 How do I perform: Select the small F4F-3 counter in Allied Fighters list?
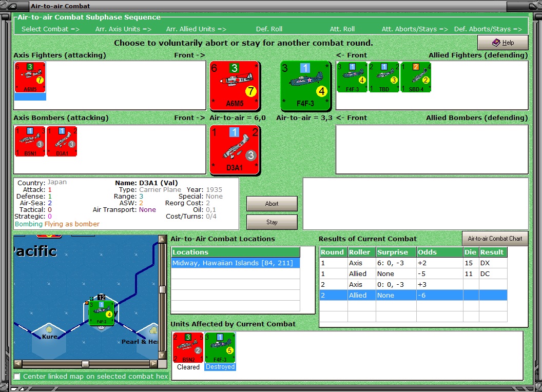(x=352, y=77)
